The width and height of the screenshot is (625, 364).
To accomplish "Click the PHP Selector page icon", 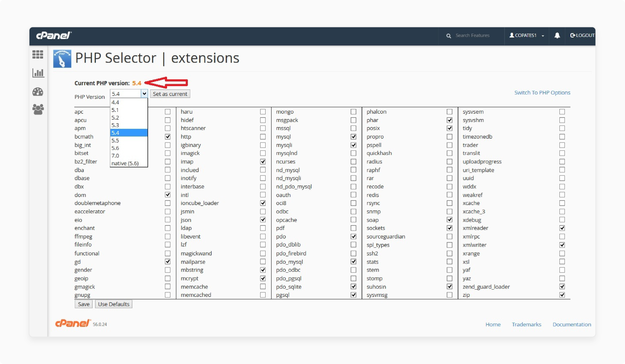I will pos(62,59).
